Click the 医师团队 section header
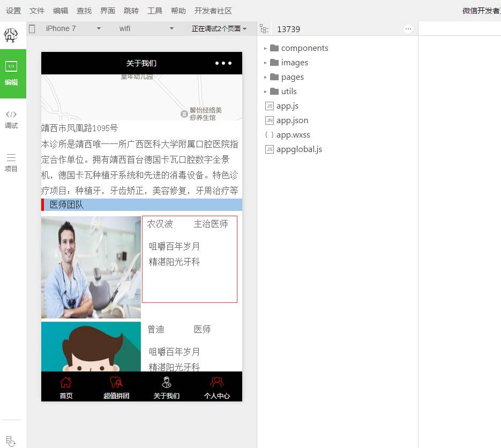The image size is (501, 448). click(141, 205)
